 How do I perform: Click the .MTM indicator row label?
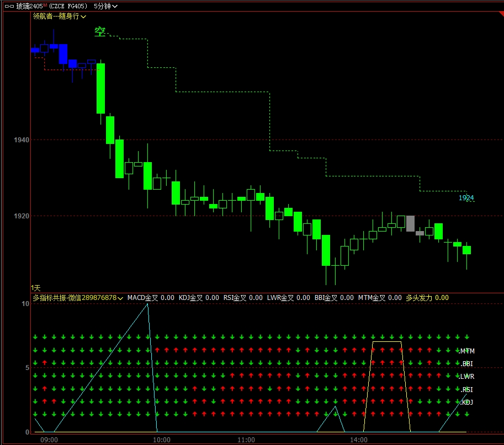click(x=467, y=351)
